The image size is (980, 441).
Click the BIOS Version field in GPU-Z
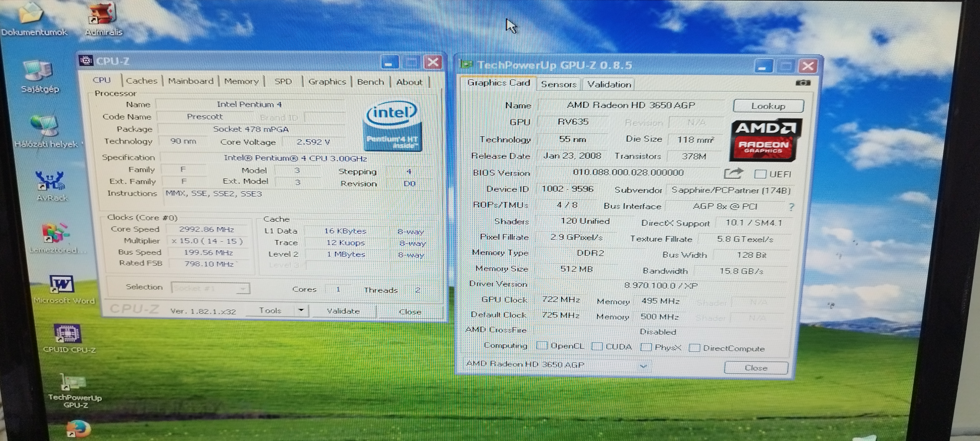(x=628, y=172)
